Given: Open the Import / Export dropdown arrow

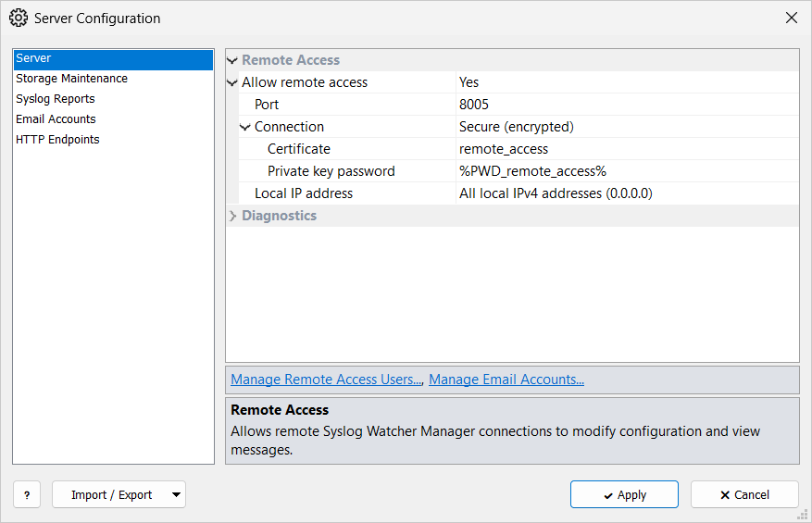Looking at the screenshot, I should [x=177, y=495].
